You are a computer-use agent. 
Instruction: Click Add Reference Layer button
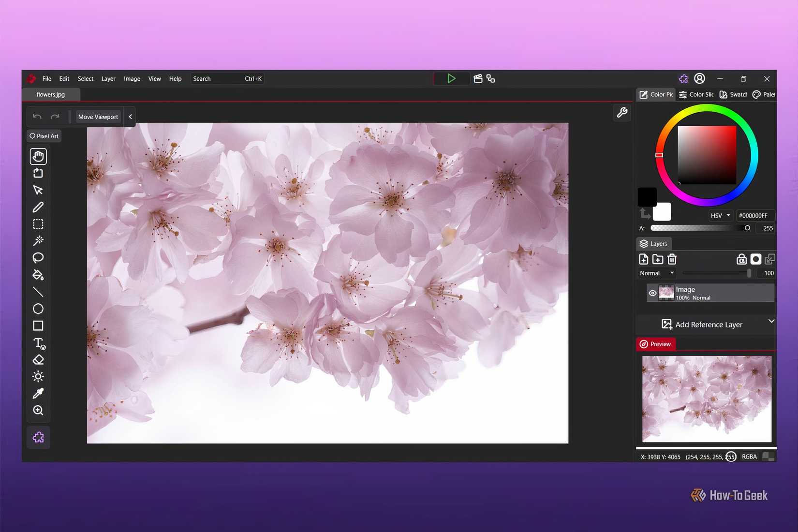702,325
